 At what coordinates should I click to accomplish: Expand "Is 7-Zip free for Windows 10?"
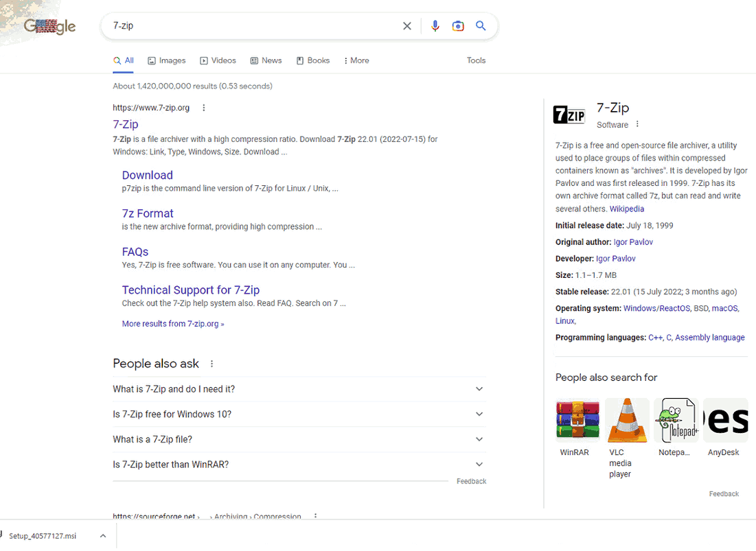(299, 414)
